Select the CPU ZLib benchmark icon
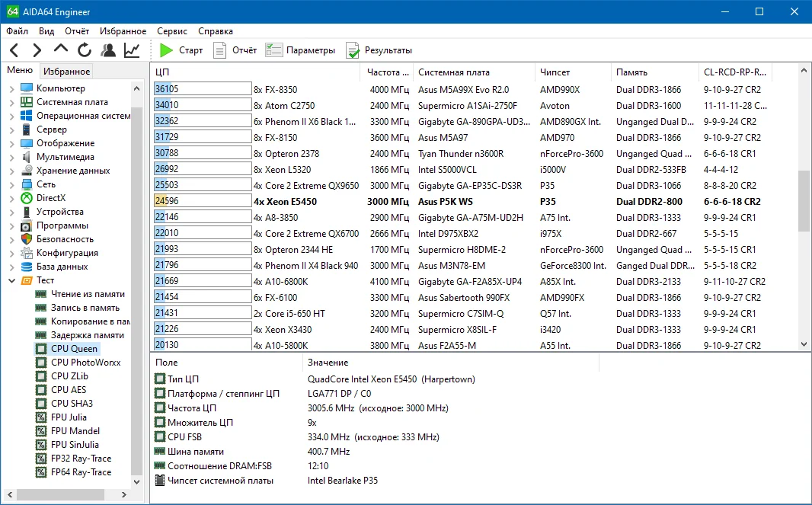 (x=41, y=376)
